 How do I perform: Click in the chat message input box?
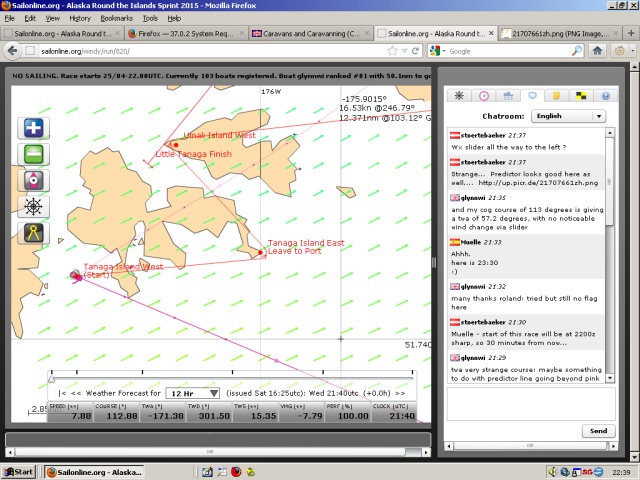coord(531,404)
